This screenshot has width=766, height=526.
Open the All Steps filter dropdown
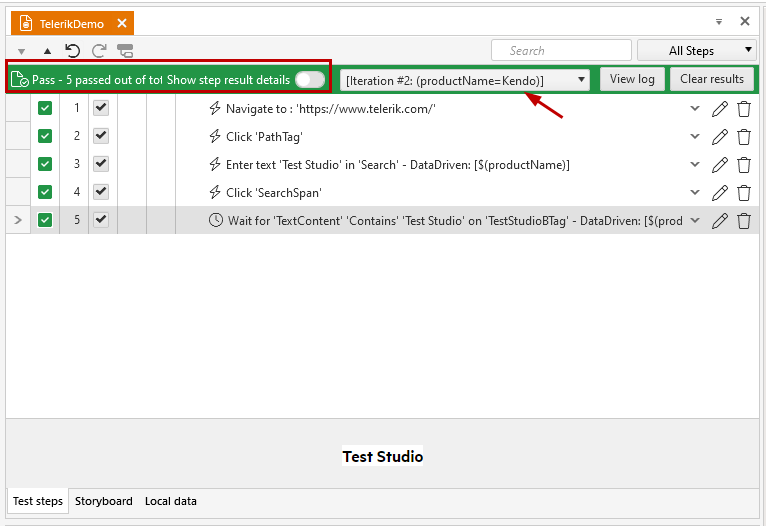pos(697,50)
